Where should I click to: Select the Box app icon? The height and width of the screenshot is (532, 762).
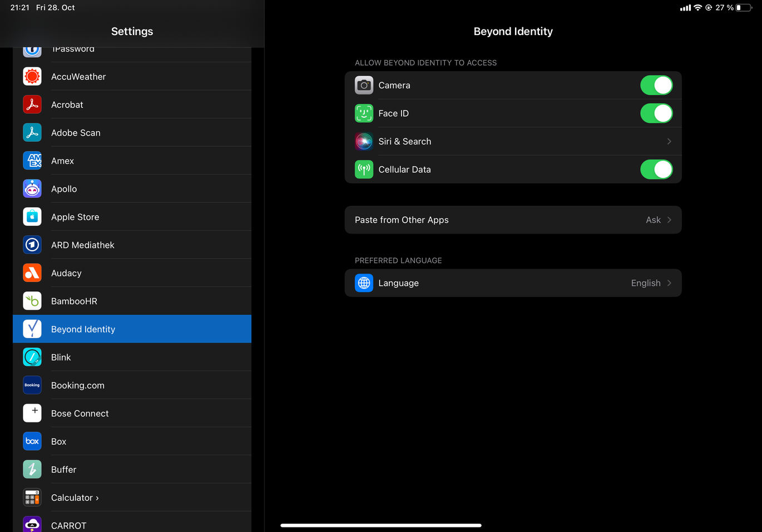point(32,441)
